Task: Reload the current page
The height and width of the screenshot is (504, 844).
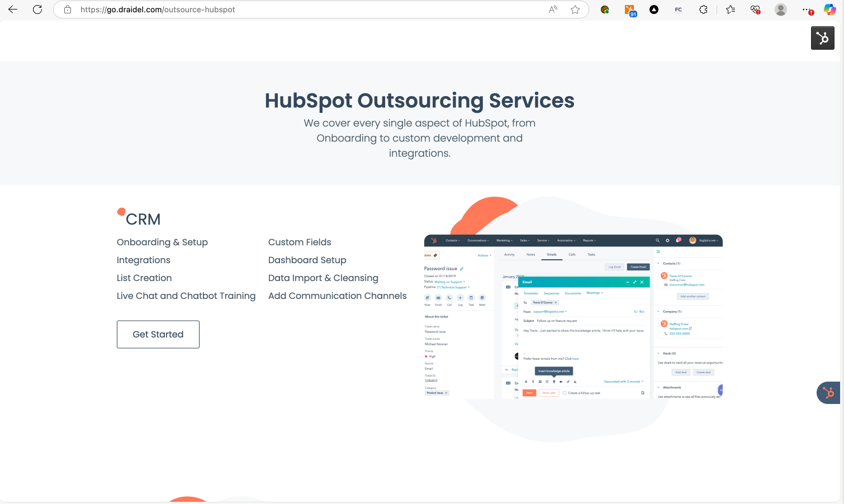Action: 37,9
